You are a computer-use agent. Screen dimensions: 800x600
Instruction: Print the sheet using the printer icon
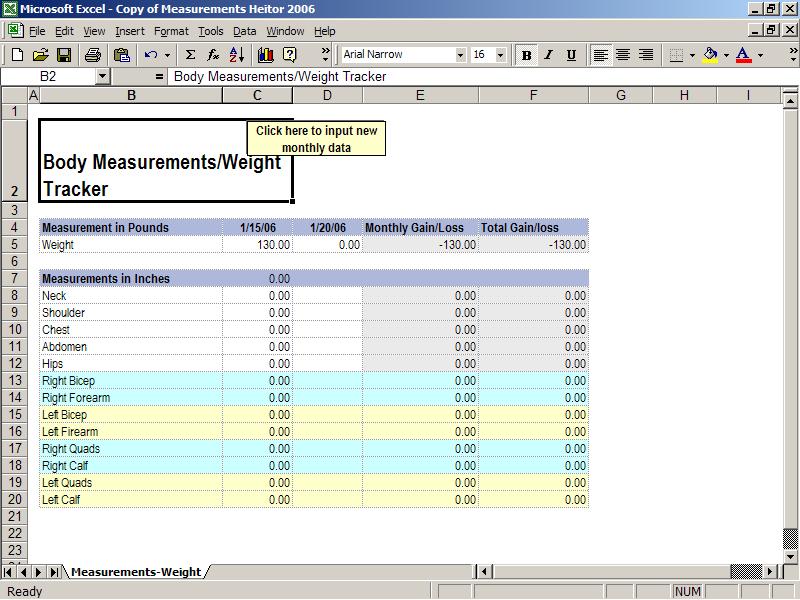[x=93, y=55]
